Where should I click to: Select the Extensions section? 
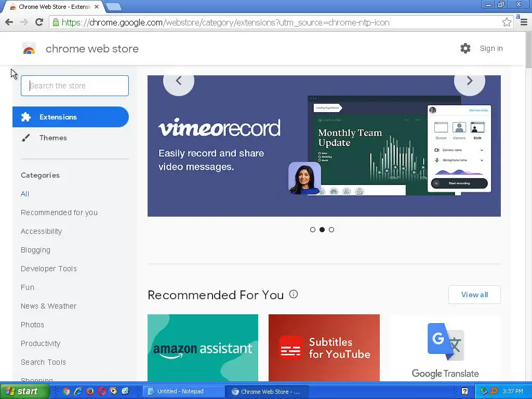click(x=71, y=117)
